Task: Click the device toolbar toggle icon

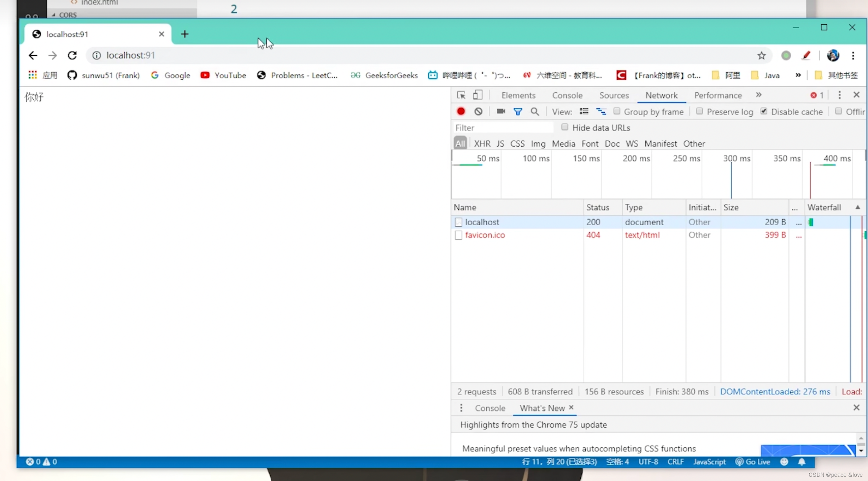Action: point(477,95)
